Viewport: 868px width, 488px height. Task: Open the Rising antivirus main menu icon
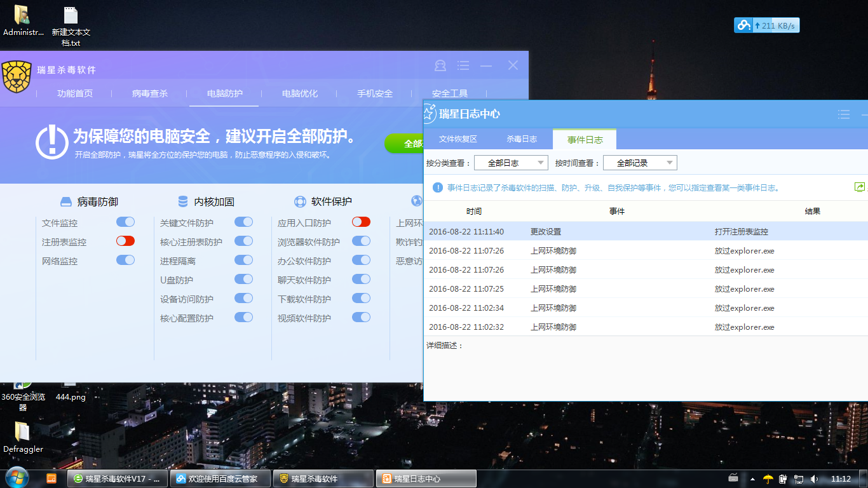pos(463,65)
